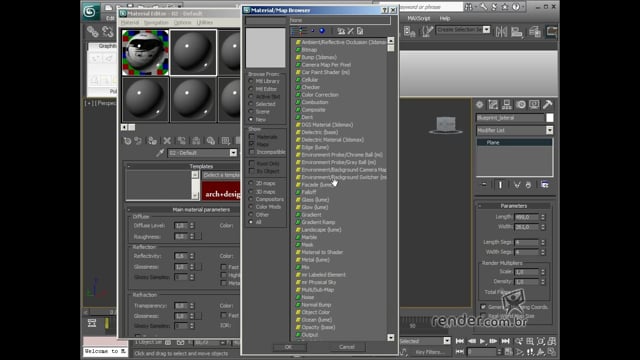Click Cancel in Material/Map Browser
This screenshot has width=640, height=360.
tap(347, 347)
